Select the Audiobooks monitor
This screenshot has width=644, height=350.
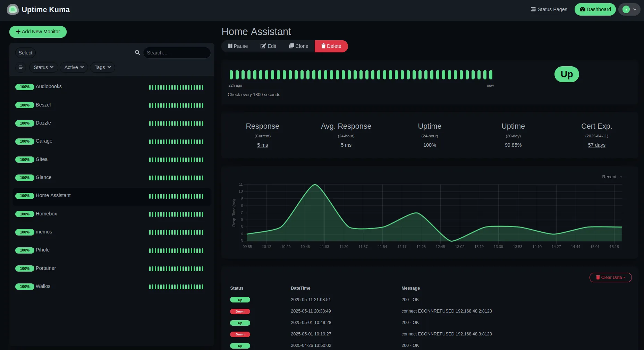click(111, 87)
